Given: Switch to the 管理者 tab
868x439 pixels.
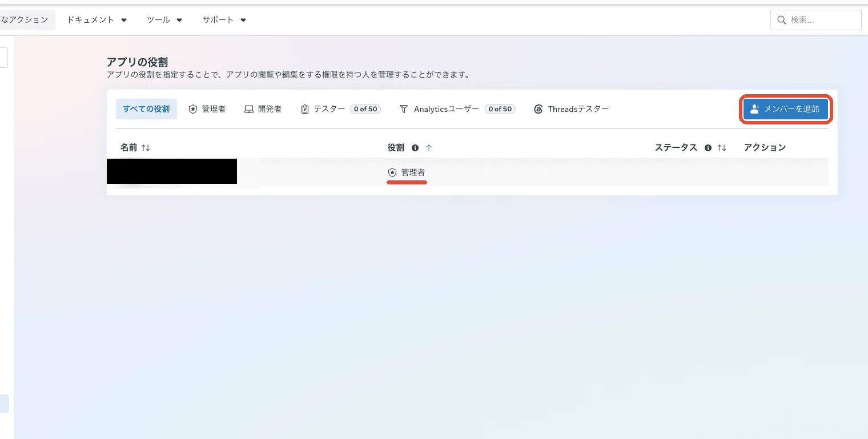Looking at the screenshot, I should (207, 109).
